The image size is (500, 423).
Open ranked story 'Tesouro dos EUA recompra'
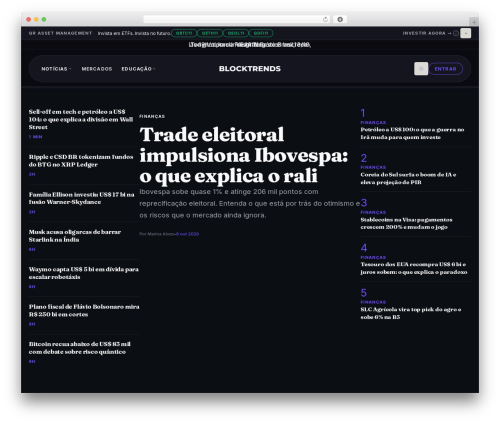point(414,268)
